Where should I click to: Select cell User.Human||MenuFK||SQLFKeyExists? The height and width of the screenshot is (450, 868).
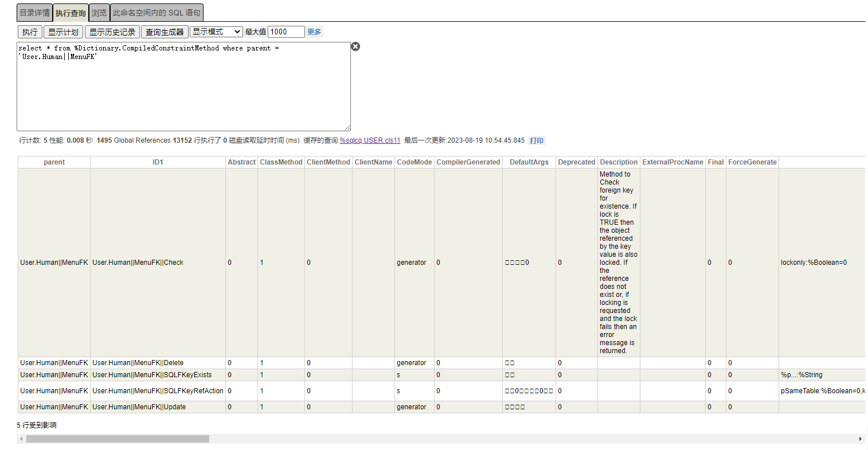tap(158, 375)
